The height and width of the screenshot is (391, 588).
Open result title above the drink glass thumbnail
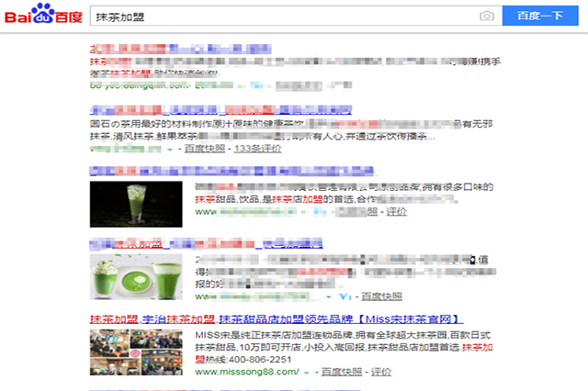(x=232, y=171)
